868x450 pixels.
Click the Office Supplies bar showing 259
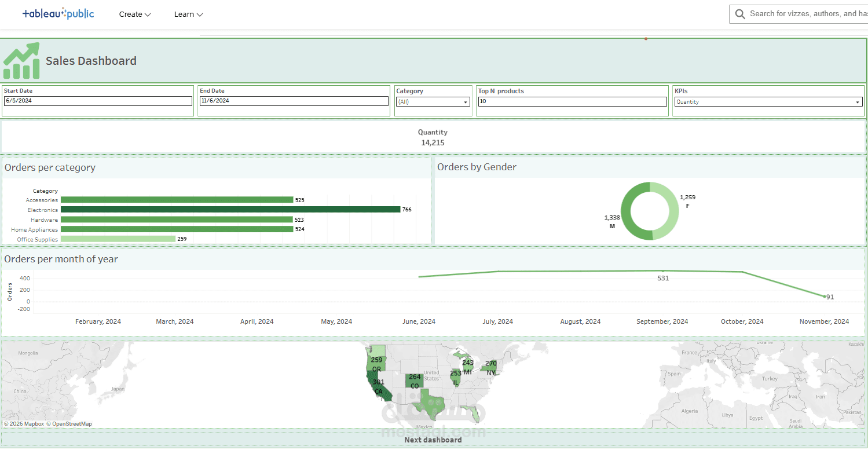pyautogui.click(x=118, y=239)
